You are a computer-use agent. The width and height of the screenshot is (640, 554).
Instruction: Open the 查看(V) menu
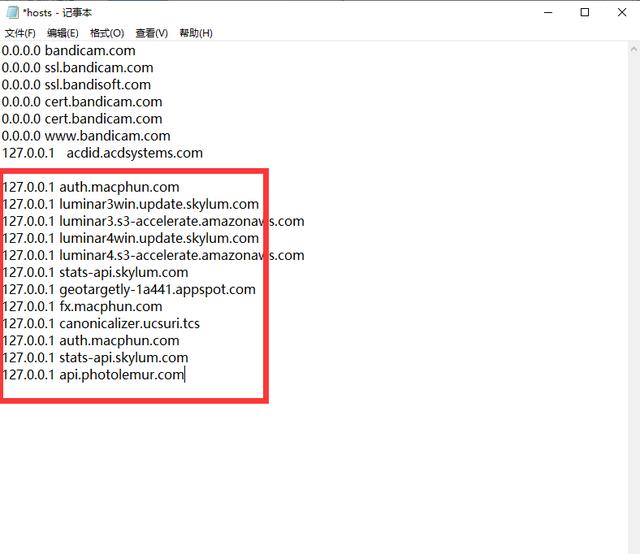click(151, 33)
